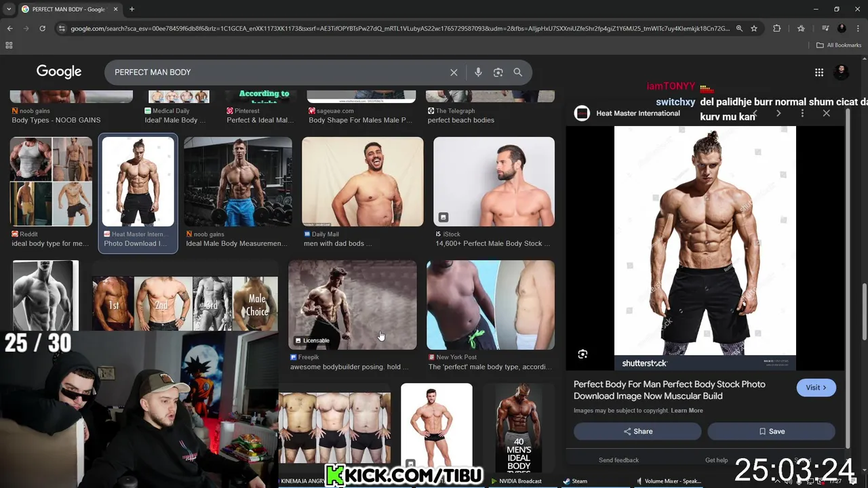Open iStock Perfect Male Body Stock image
Screen dimensions: 868x488
[x=494, y=182]
